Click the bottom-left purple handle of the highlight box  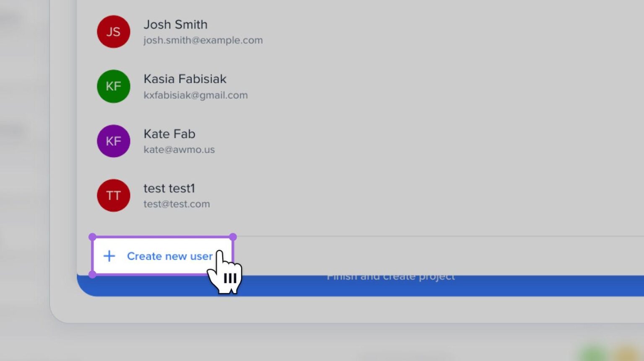pos(93,275)
